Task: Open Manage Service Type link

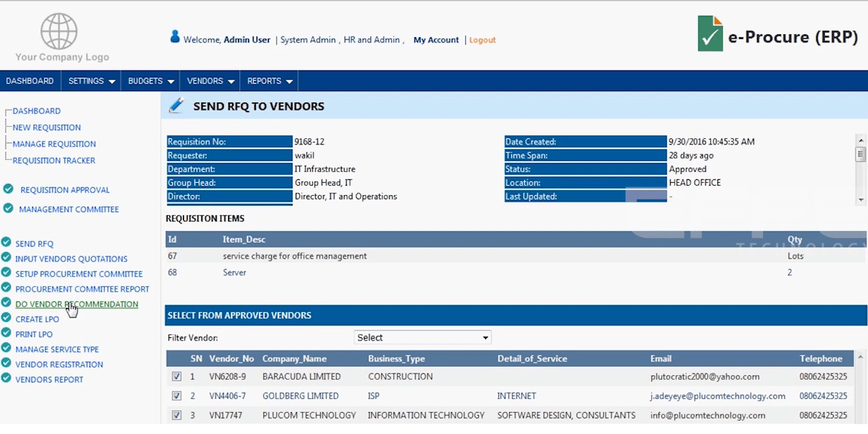Action: coord(57,349)
